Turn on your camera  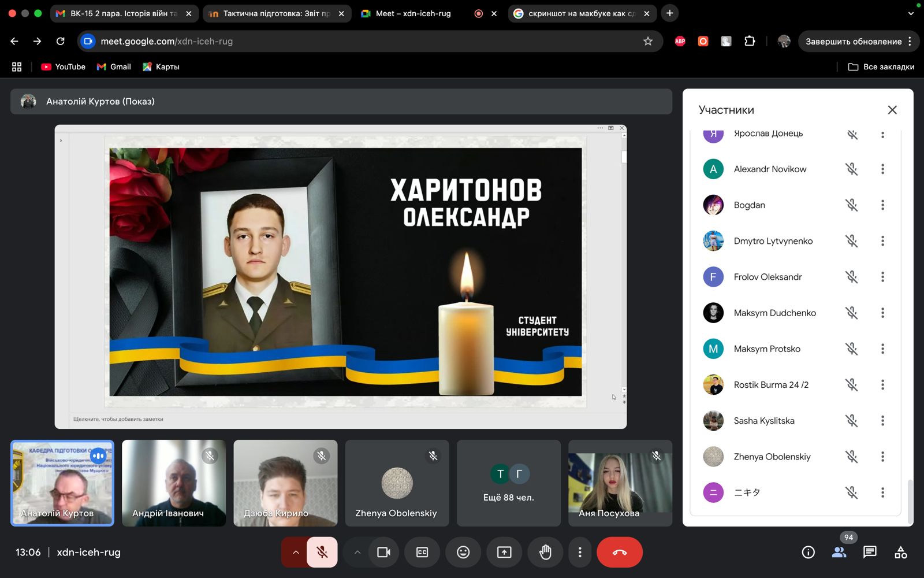(x=383, y=552)
